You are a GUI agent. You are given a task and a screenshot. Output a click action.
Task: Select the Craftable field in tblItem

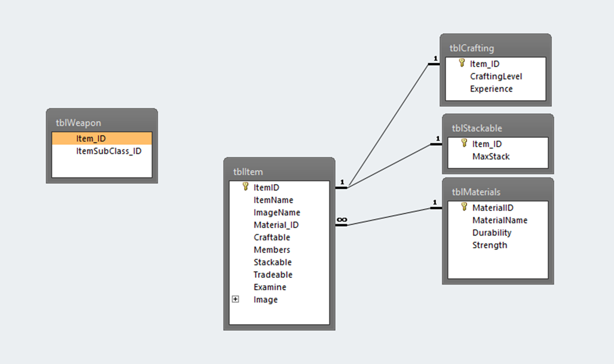point(271,238)
